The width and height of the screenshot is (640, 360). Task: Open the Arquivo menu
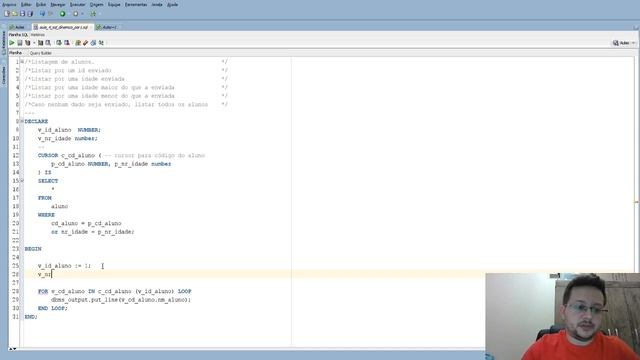9,4
